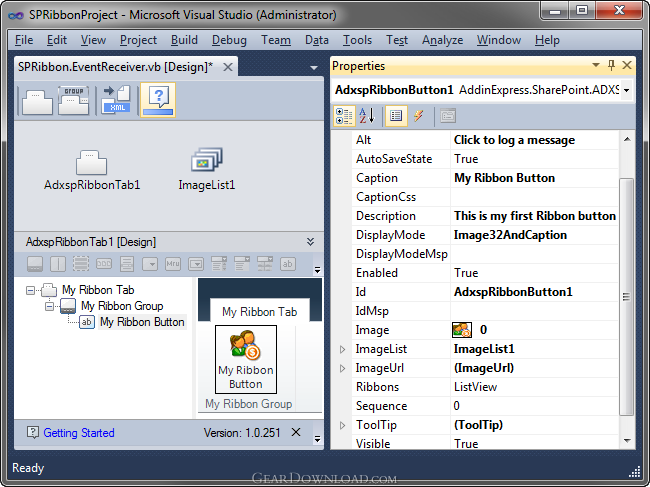Collapse the My Ribbon Tab tree node

[x=30, y=290]
